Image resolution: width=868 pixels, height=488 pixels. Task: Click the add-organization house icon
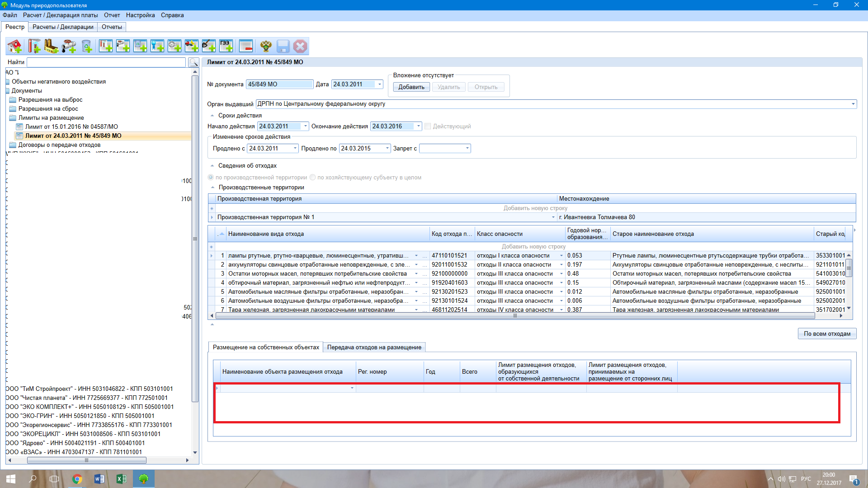[x=14, y=46]
